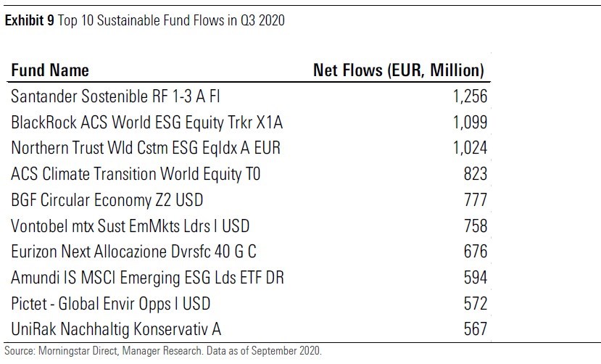Click the 1,024 net flow value
Image resolution: width=601 pixels, height=364 pixels.
(x=469, y=148)
